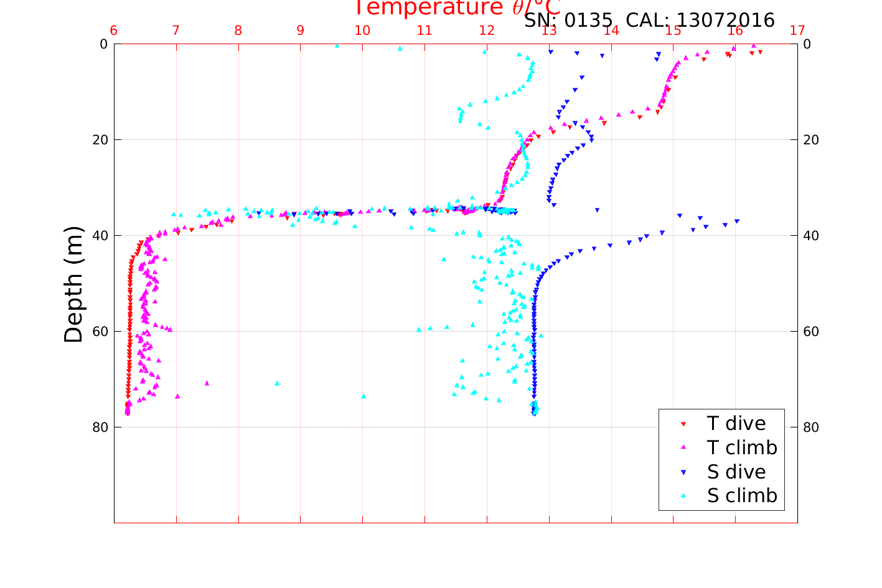Click depth tick '20' on left axis
The width and height of the screenshot is (882, 588).
(100, 140)
